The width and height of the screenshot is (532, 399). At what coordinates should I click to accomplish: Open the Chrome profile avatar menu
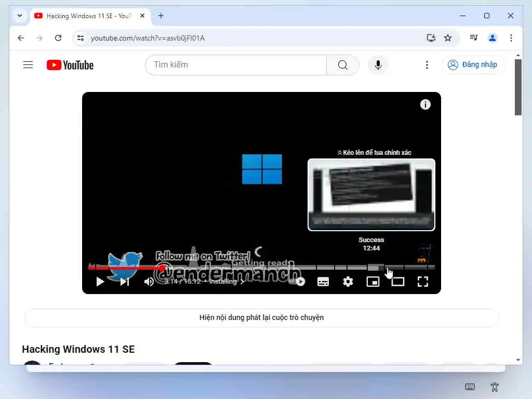point(493,38)
